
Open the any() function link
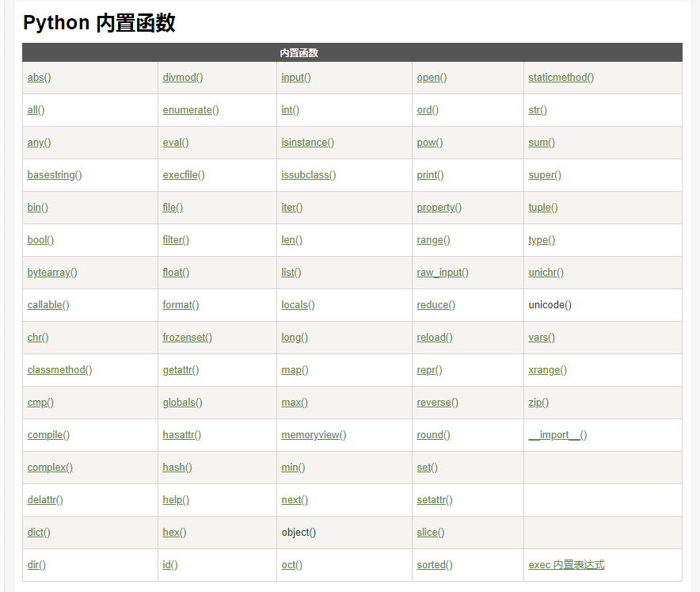coord(39,143)
